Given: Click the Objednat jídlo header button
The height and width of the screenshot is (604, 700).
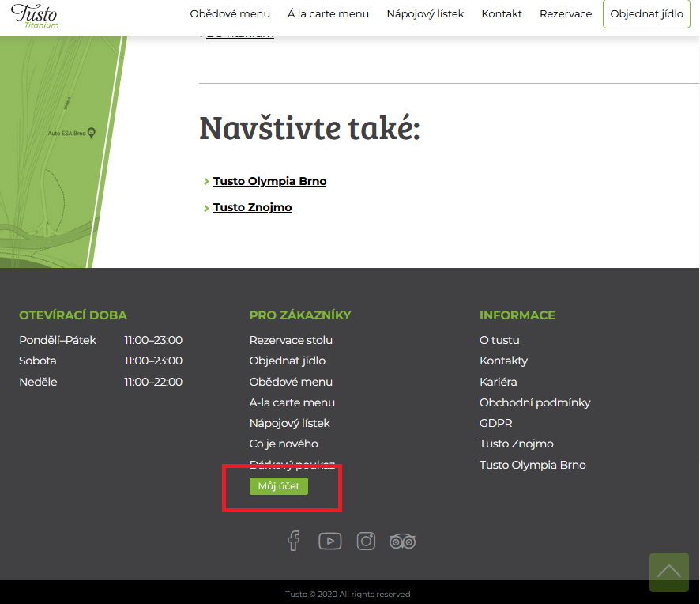Looking at the screenshot, I should point(646,14).
